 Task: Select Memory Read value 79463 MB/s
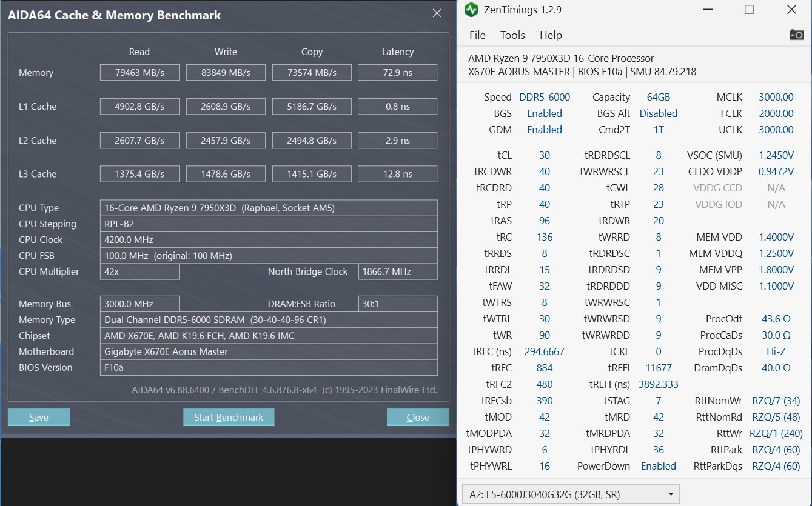coord(139,73)
